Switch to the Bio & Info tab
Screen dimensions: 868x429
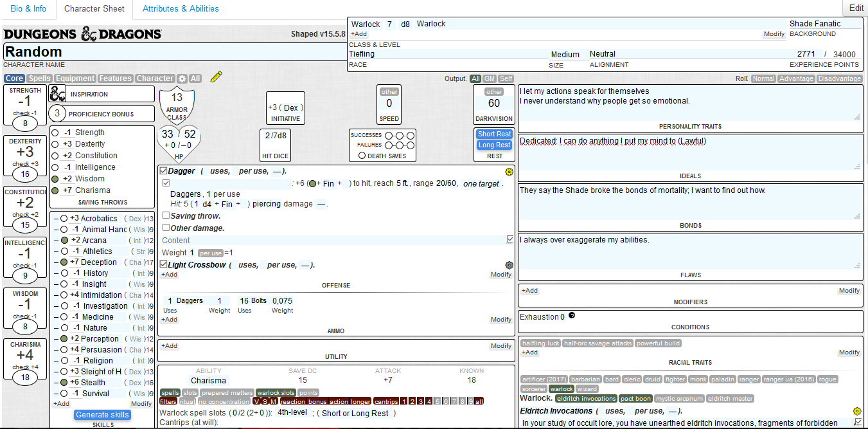pyautogui.click(x=28, y=8)
